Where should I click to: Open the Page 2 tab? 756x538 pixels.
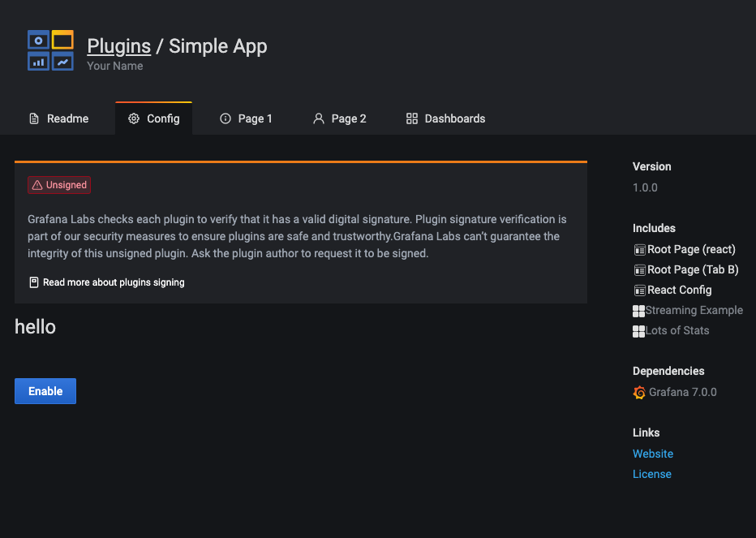[x=339, y=118]
